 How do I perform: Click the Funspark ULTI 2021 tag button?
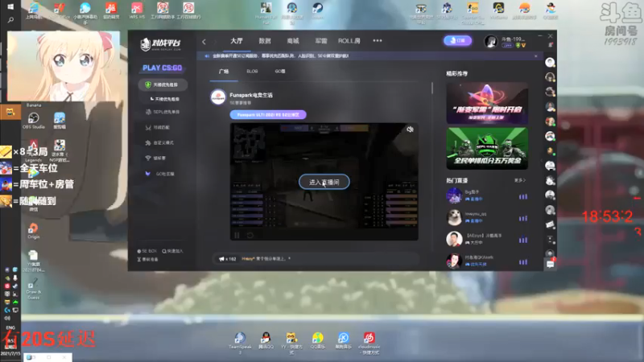268,115
